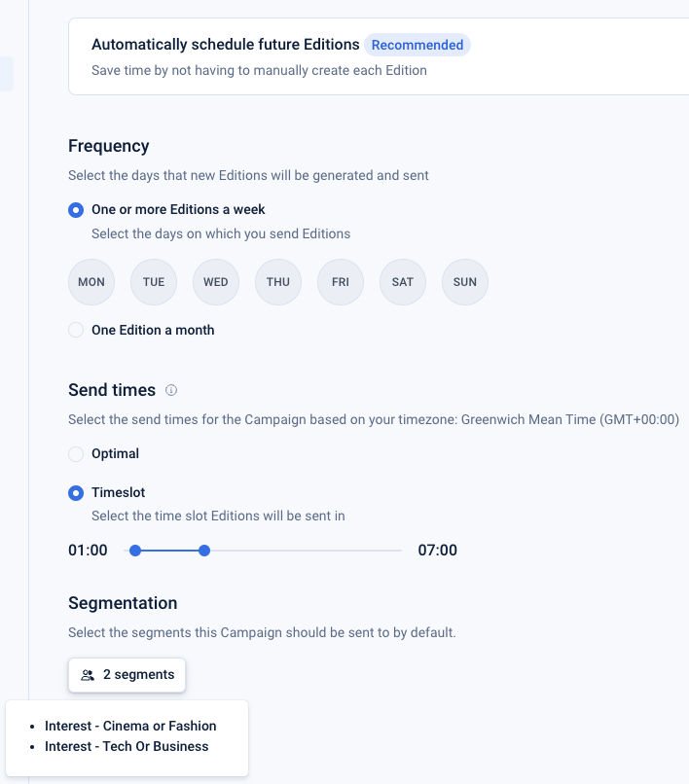Toggle the SAT day button
This screenshot has height=784, width=689.
[x=403, y=282]
